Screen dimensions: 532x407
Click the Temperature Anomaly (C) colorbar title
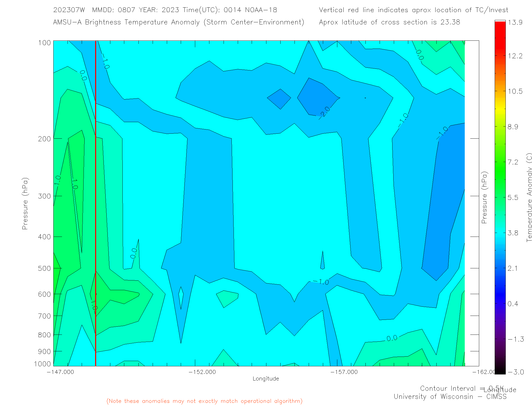[x=529, y=197]
